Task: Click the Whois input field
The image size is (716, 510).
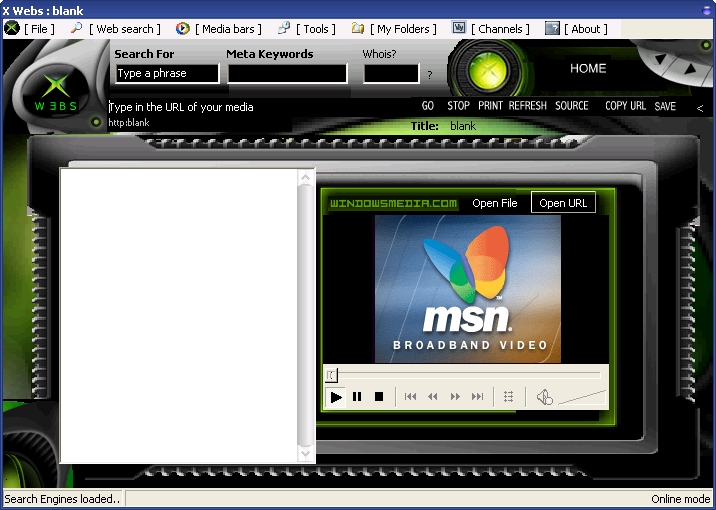Action: (391, 74)
